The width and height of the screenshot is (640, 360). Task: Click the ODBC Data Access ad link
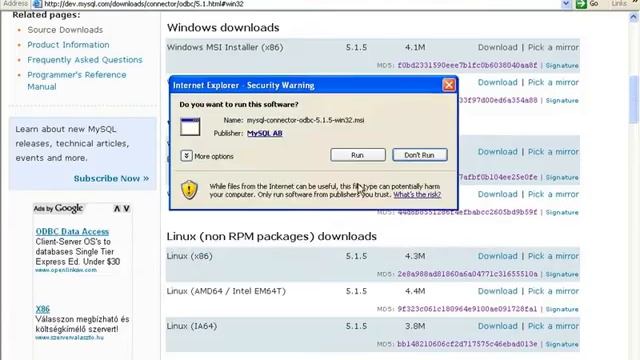click(x=72, y=231)
